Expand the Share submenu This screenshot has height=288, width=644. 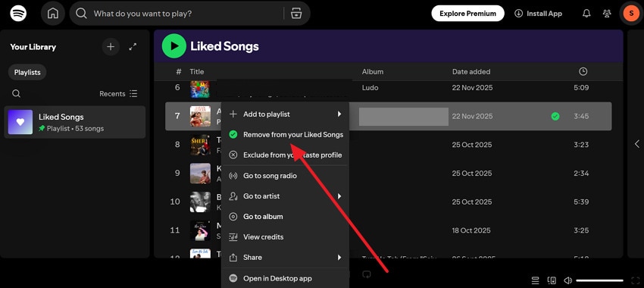tap(285, 258)
